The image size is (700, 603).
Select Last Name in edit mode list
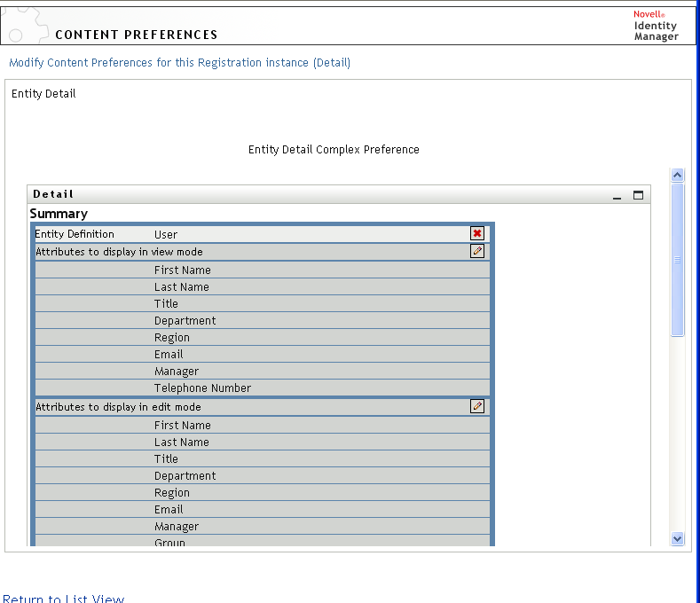(182, 442)
